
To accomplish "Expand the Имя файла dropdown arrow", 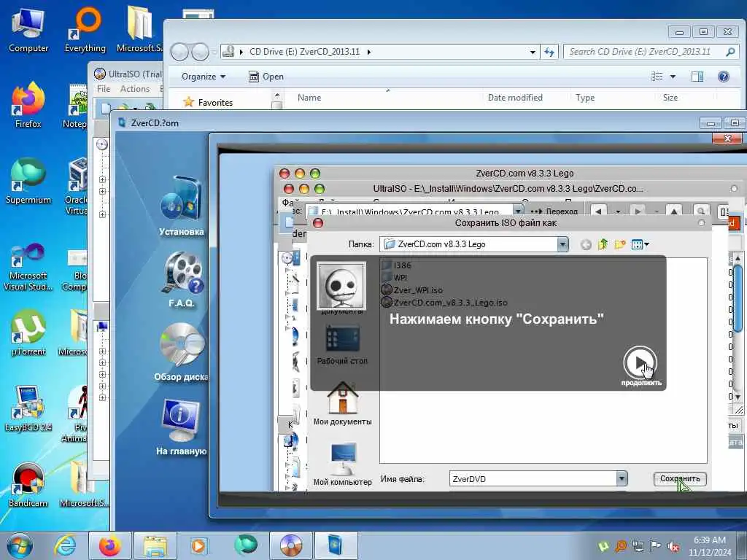I will 622,478.
